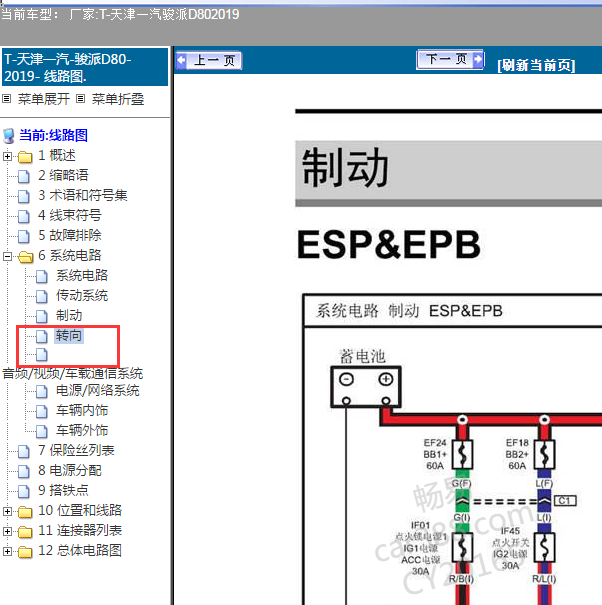Open 车辆内饰 circuit page
Image resolution: width=602 pixels, height=605 pixels.
[82, 411]
